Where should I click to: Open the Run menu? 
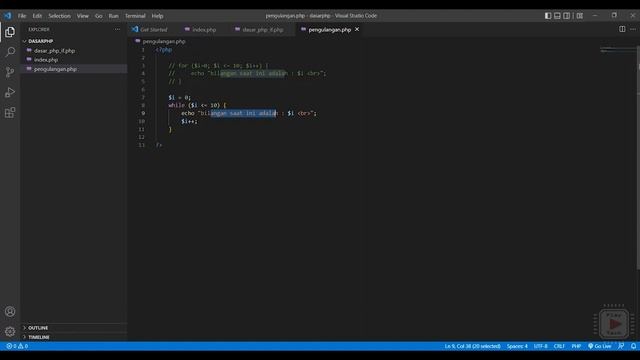113,16
